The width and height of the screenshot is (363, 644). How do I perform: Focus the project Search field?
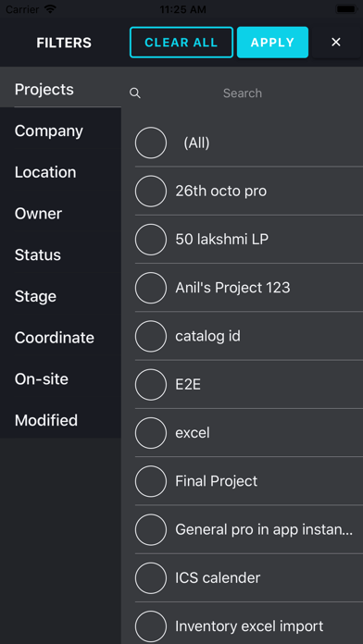click(x=243, y=93)
